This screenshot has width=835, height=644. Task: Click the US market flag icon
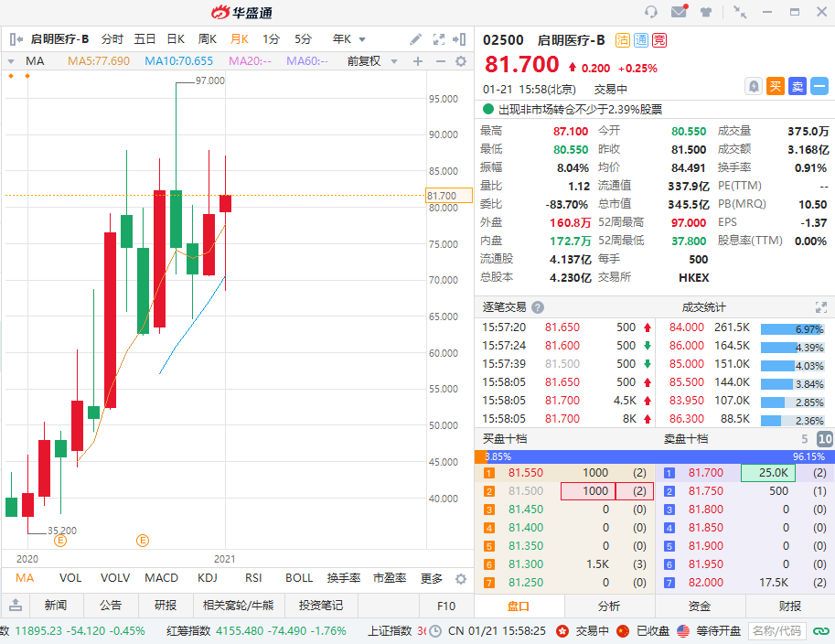tap(683, 631)
